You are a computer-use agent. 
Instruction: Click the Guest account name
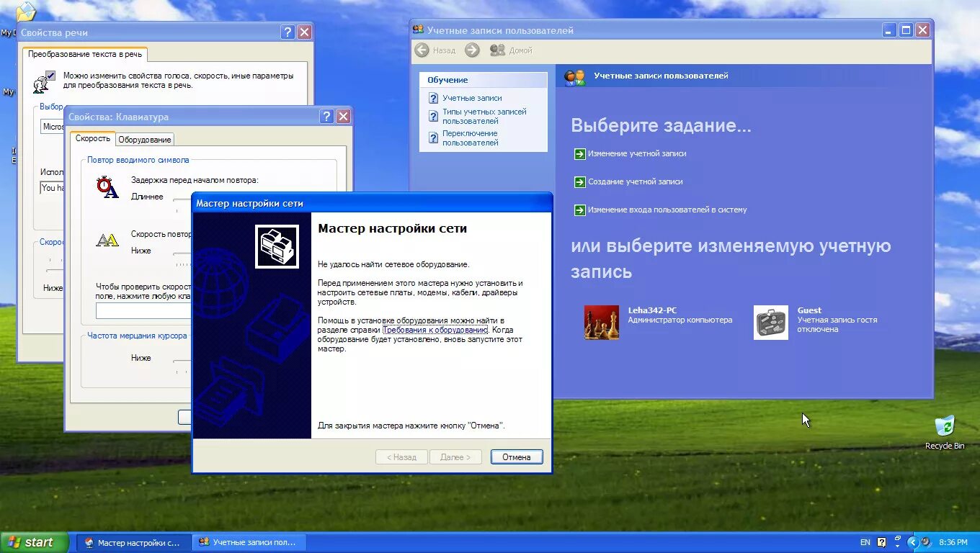(809, 310)
